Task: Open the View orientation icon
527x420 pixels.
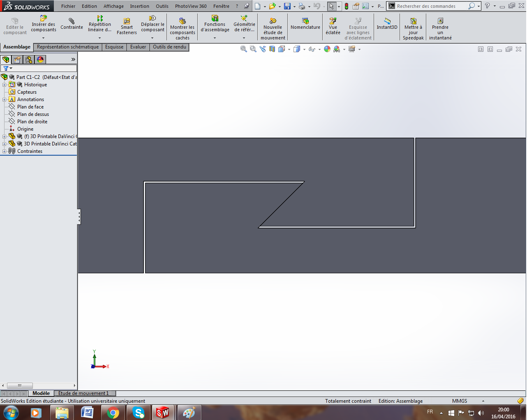Action: (282, 49)
